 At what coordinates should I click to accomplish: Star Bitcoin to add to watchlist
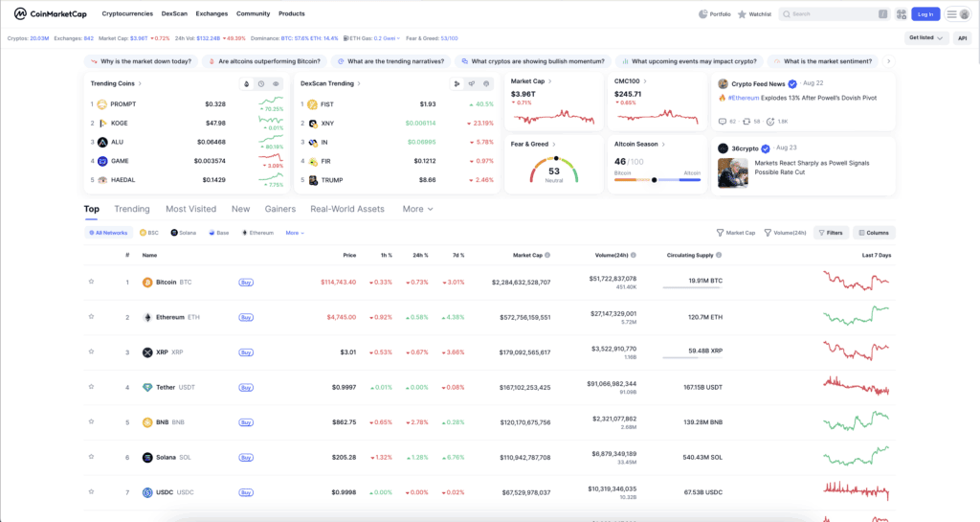(91, 282)
